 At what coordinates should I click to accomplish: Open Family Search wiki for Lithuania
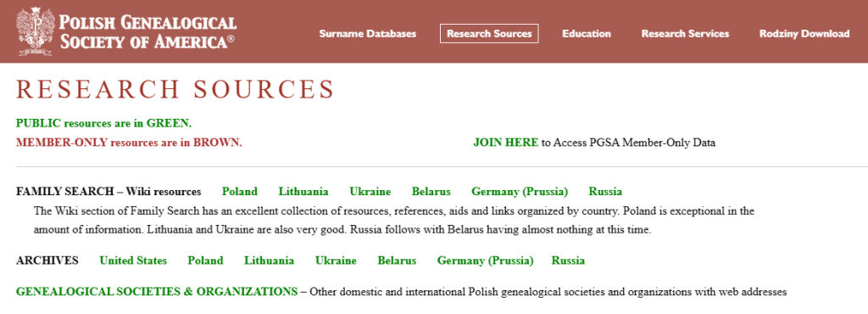(303, 192)
